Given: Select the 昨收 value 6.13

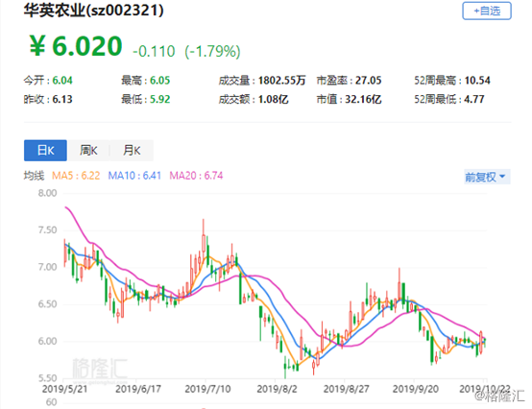Looking at the screenshot, I should [62, 99].
